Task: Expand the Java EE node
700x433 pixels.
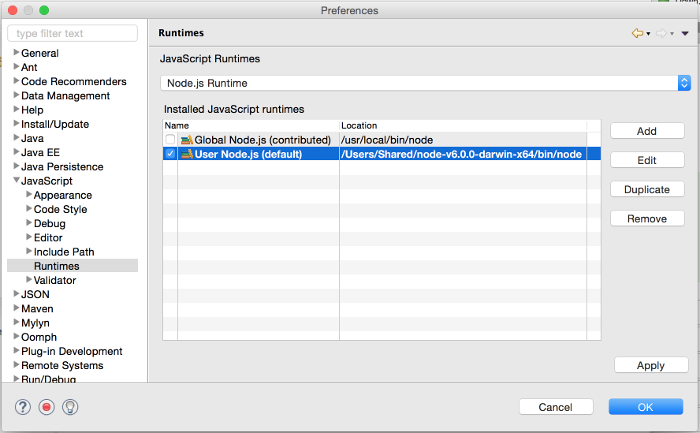Action: [16, 152]
